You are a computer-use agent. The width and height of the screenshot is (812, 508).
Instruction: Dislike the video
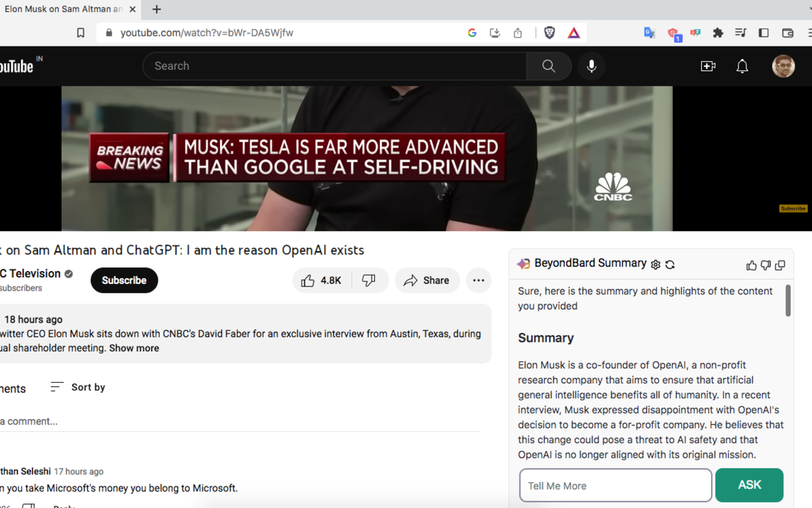point(369,281)
